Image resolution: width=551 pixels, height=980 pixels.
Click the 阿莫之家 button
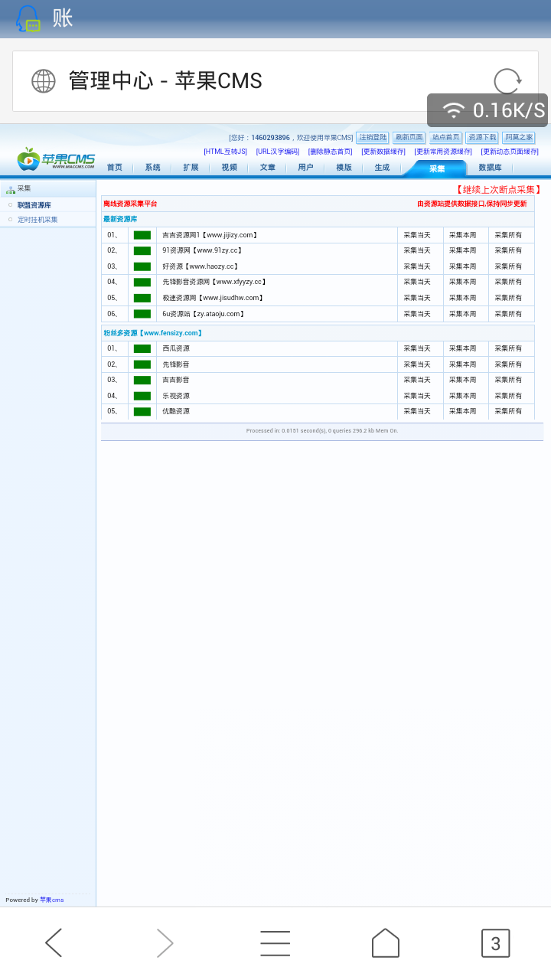(x=519, y=138)
